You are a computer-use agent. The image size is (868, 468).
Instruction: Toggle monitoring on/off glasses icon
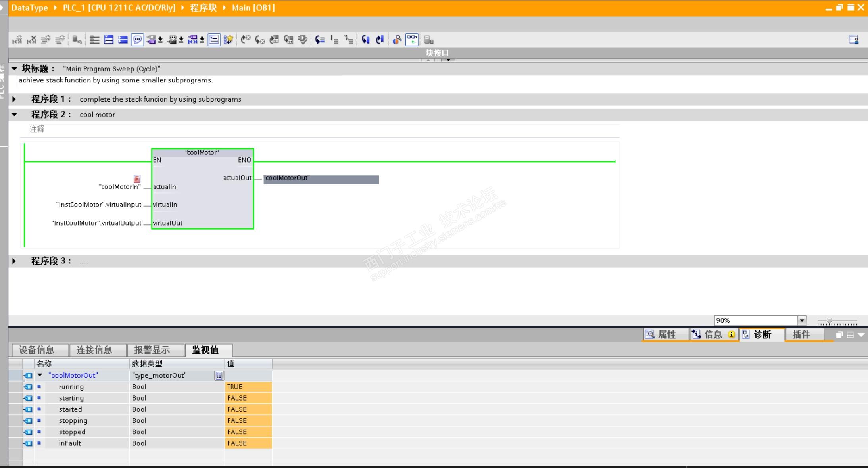click(412, 40)
